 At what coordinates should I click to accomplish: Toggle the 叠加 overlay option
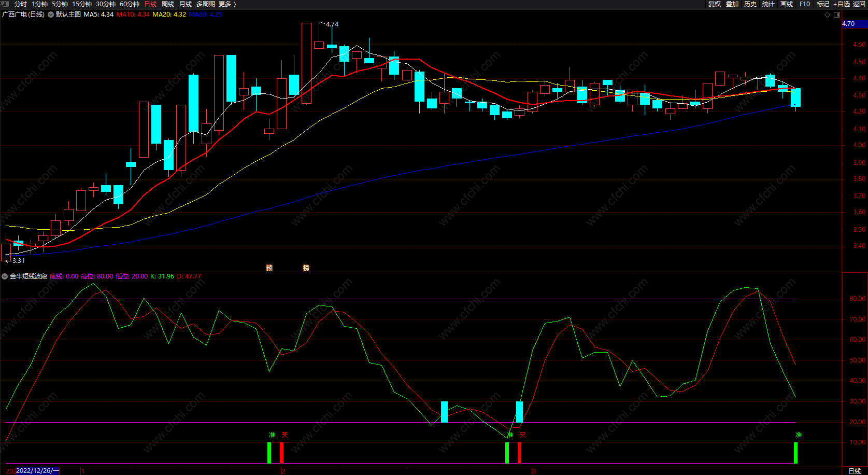[x=732, y=4]
